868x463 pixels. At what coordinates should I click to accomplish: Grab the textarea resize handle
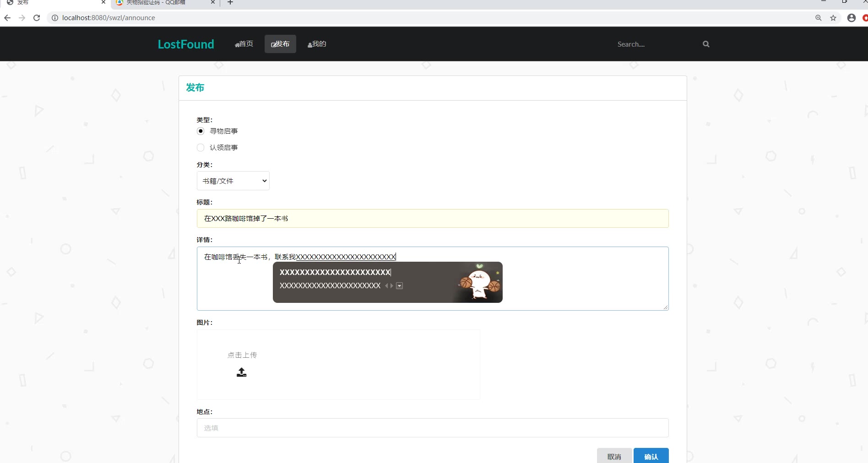click(666, 307)
